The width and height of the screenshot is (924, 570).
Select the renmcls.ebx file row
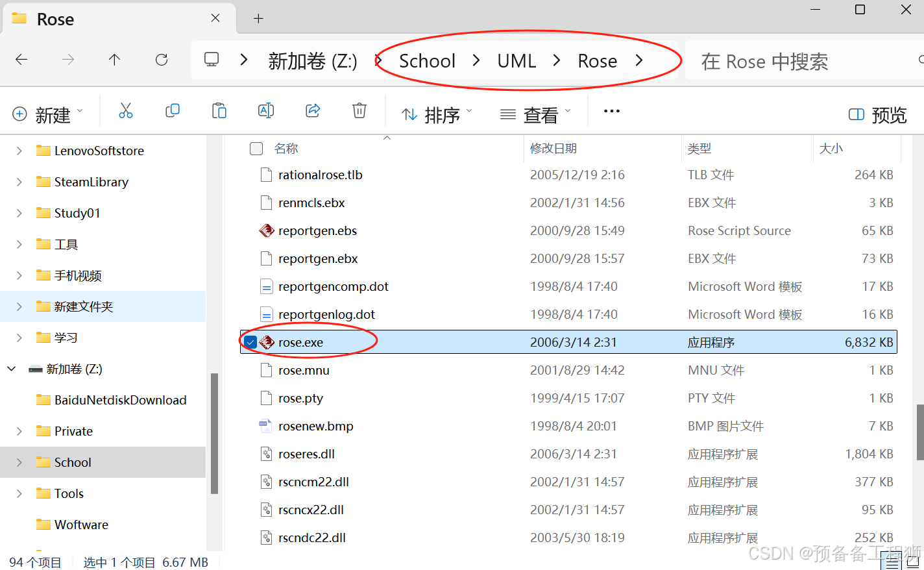click(568, 203)
